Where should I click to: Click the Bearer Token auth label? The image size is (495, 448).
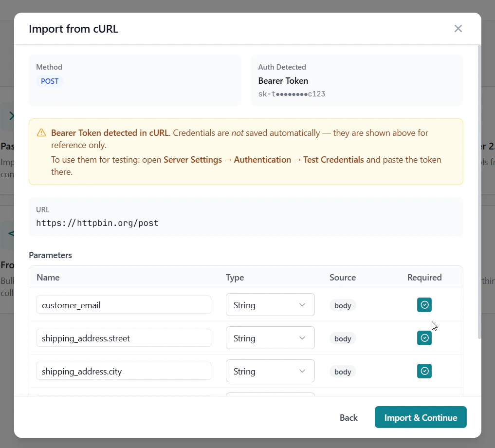click(x=283, y=81)
